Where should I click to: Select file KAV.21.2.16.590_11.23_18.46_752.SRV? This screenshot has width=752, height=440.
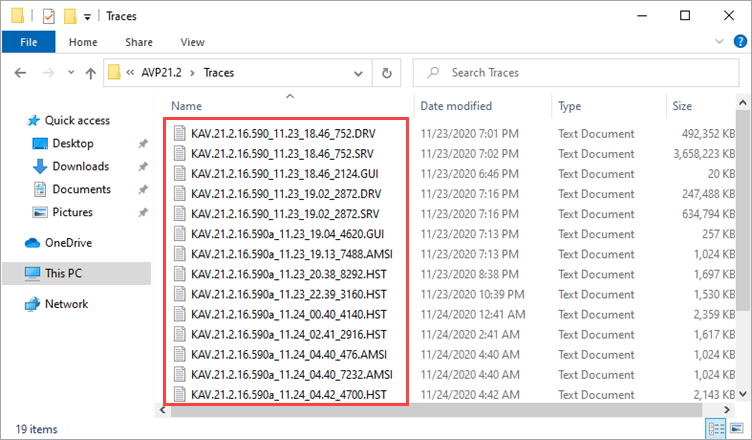(x=282, y=154)
